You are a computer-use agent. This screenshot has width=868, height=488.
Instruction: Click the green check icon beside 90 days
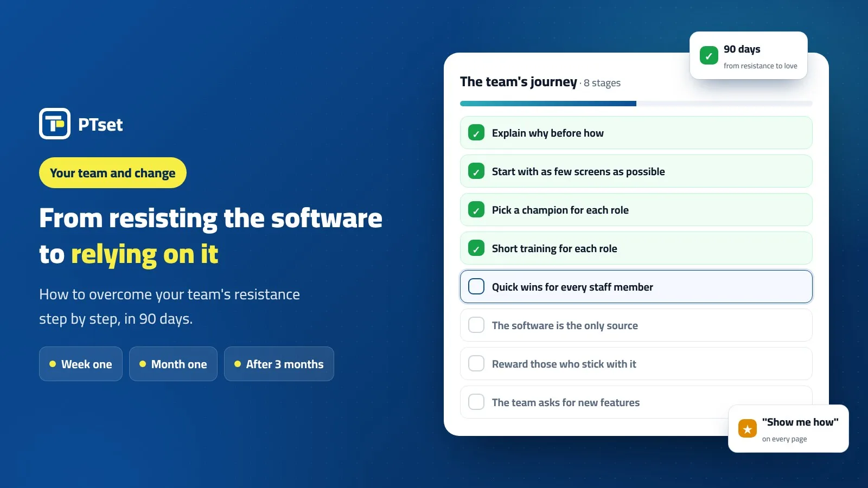[709, 55]
